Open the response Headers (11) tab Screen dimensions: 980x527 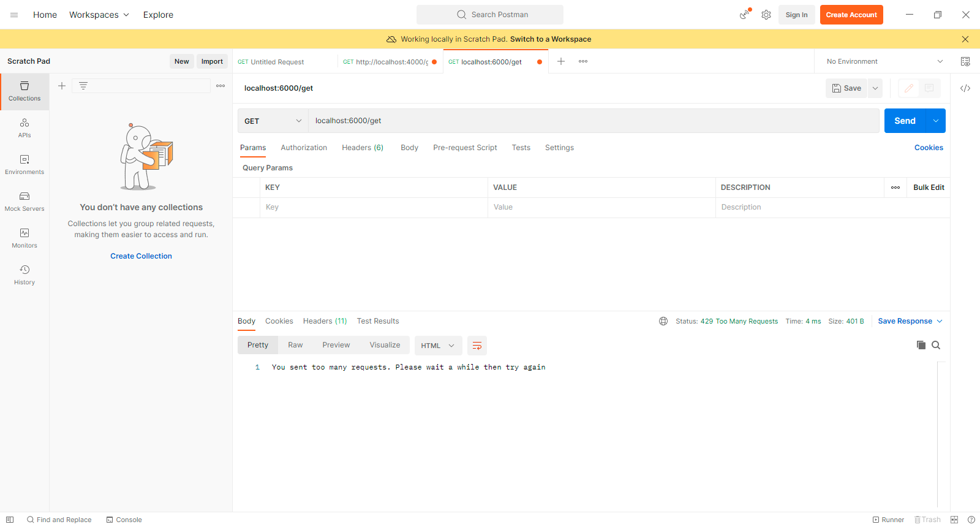click(325, 321)
